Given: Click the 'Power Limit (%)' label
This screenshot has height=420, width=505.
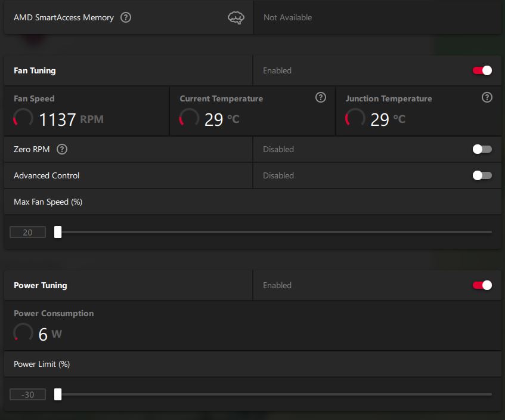Looking at the screenshot, I should [42, 364].
